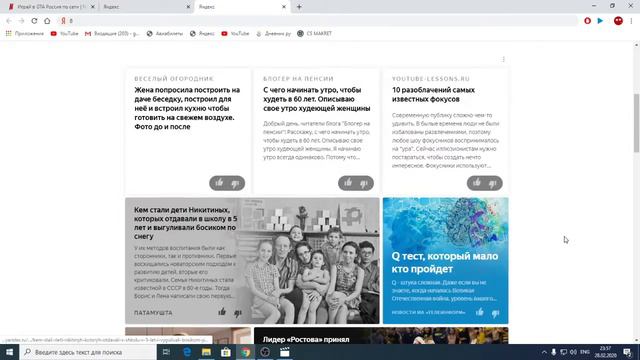Open the Авиабилеты bookmark

(165, 33)
